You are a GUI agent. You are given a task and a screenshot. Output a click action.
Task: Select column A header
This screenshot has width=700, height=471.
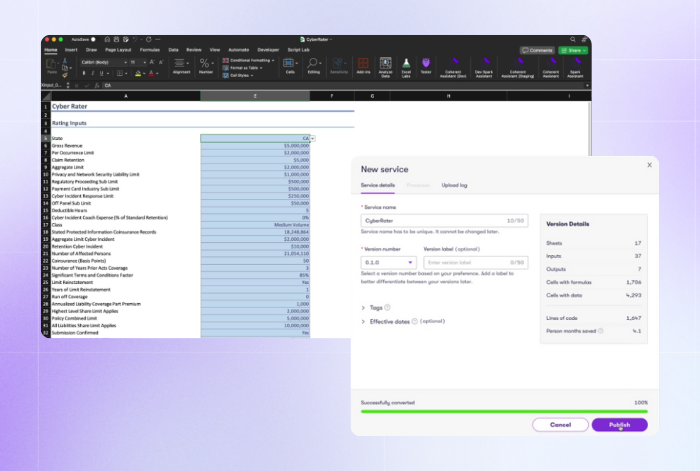(x=125, y=96)
